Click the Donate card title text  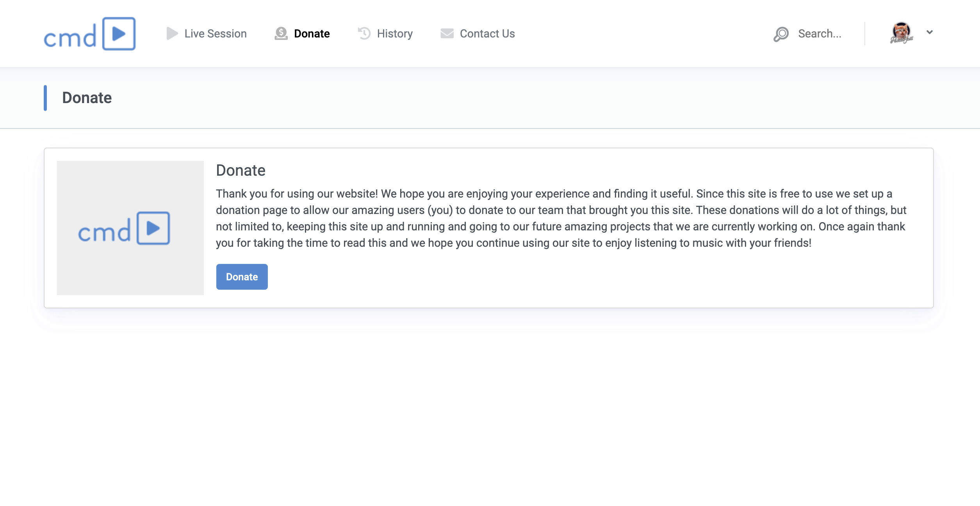241,170
